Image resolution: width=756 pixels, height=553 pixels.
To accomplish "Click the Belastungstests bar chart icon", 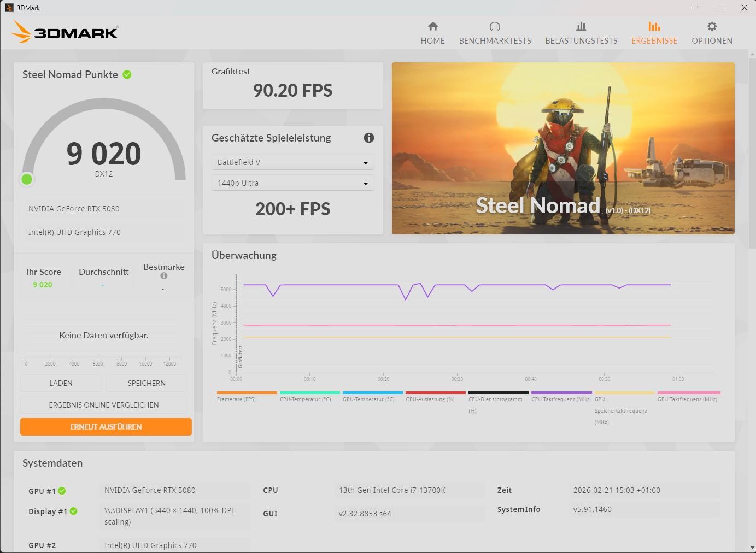I will (581, 26).
